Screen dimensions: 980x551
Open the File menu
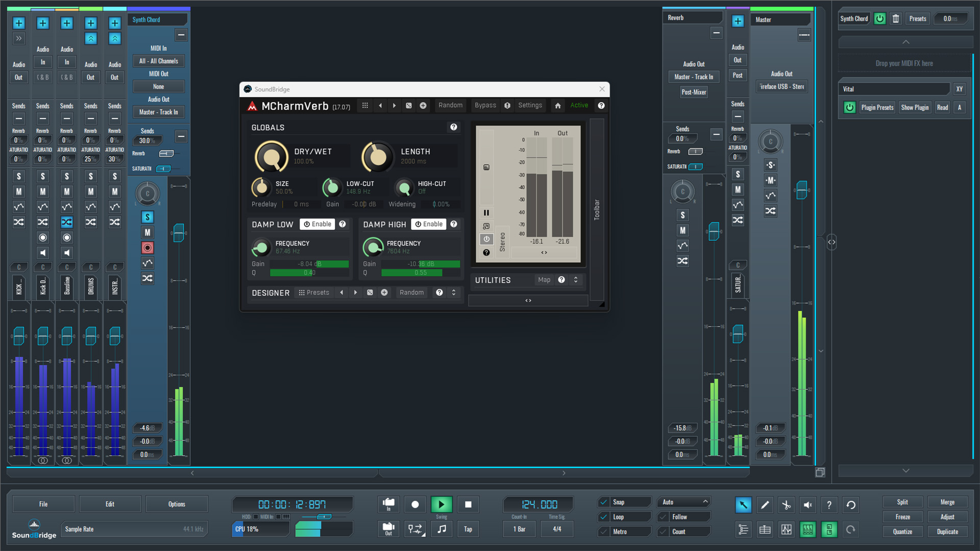pyautogui.click(x=43, y=504)
